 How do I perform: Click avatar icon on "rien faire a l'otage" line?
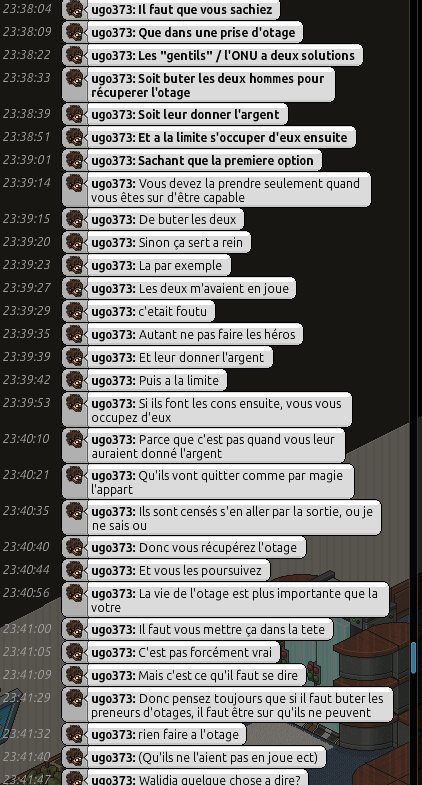click(75, 735)
